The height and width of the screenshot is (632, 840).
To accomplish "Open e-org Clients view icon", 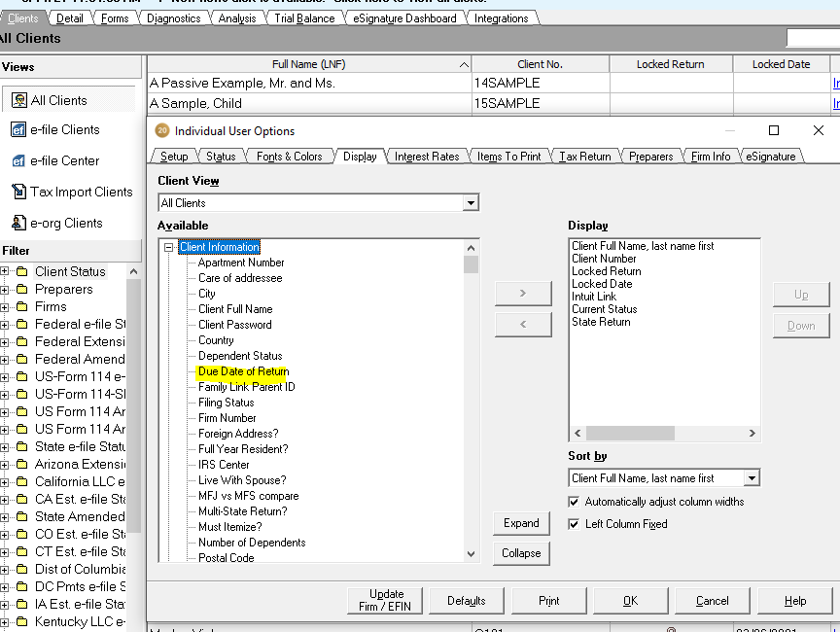I will [18, 224].
